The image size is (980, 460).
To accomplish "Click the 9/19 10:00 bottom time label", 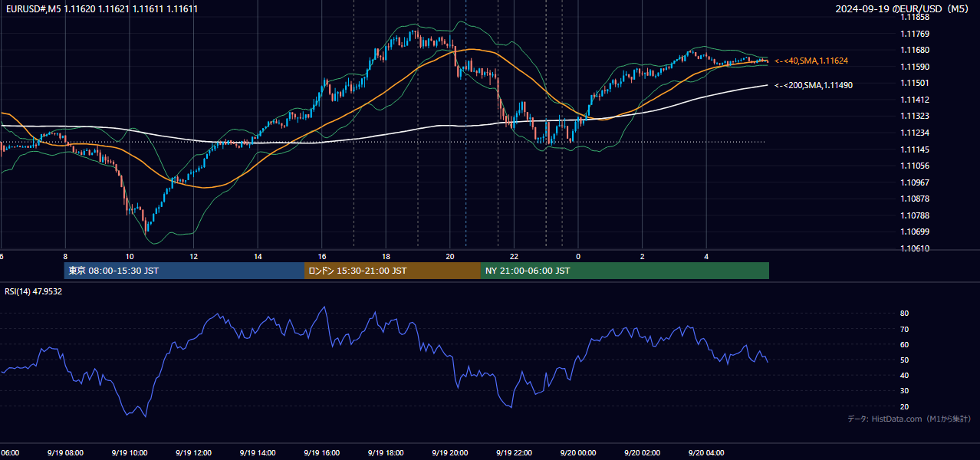I will 129,453.
